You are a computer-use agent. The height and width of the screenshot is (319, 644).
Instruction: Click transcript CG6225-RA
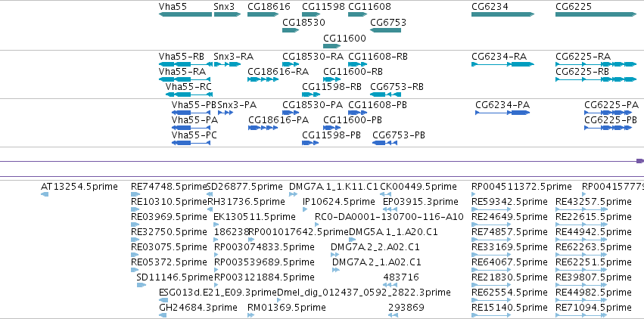pos(596,64)
